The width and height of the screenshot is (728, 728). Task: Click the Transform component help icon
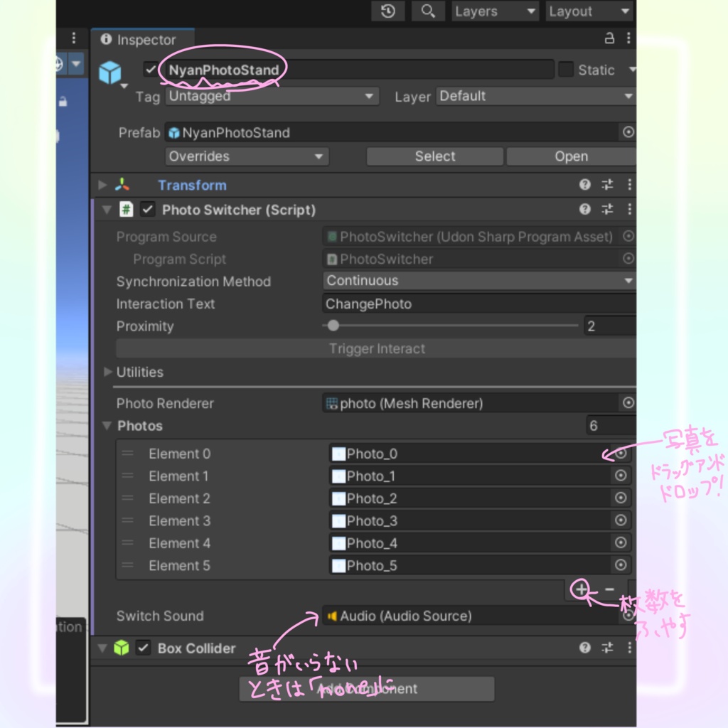coord(584,184)
